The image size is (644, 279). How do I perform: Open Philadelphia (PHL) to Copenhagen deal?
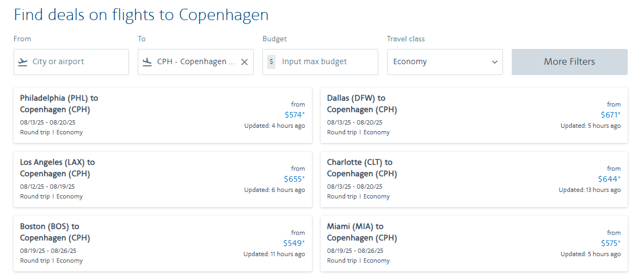pyautogui.click(x=163, y=115)
